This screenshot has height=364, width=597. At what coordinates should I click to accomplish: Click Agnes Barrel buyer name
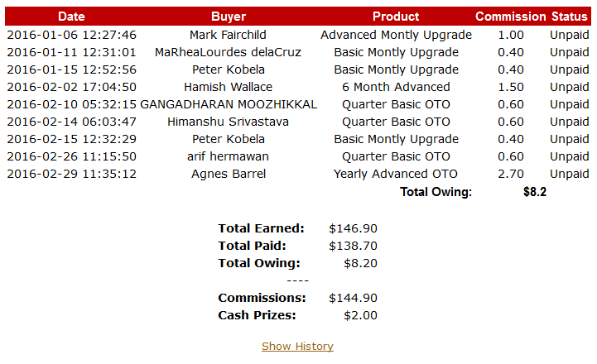pos(228,174)
